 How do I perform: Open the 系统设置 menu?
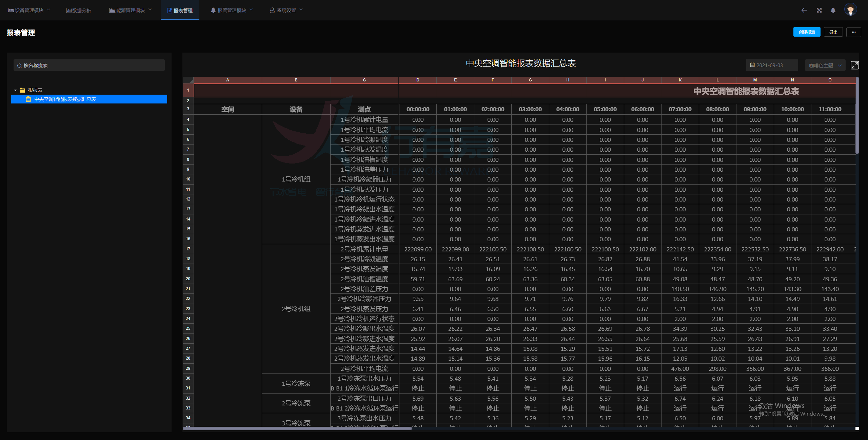(286, 10)
